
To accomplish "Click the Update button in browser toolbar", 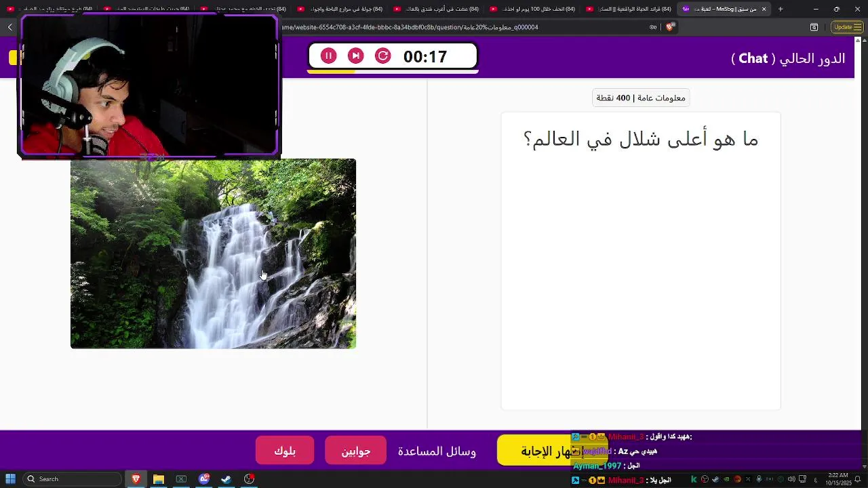I will point(848,27).
